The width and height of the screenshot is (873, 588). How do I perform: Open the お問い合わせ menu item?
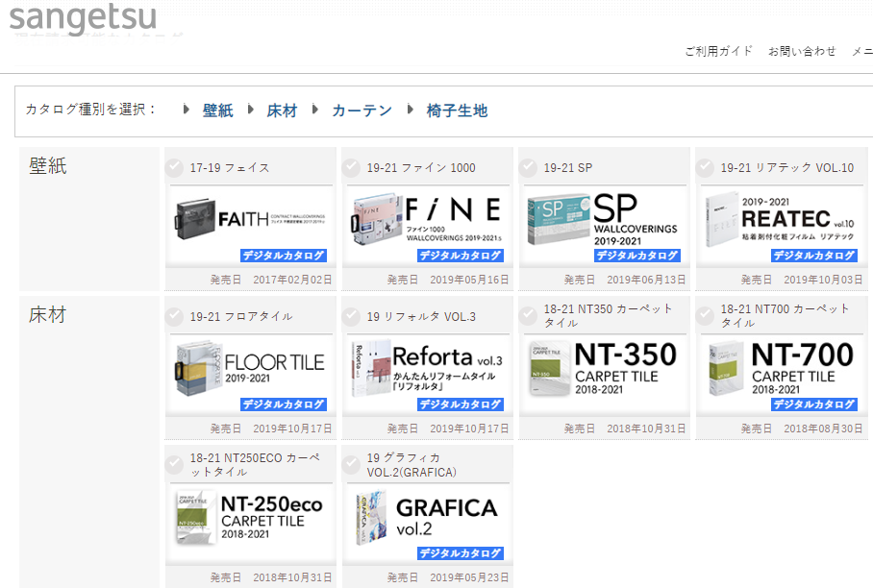[x=802, y=51]
